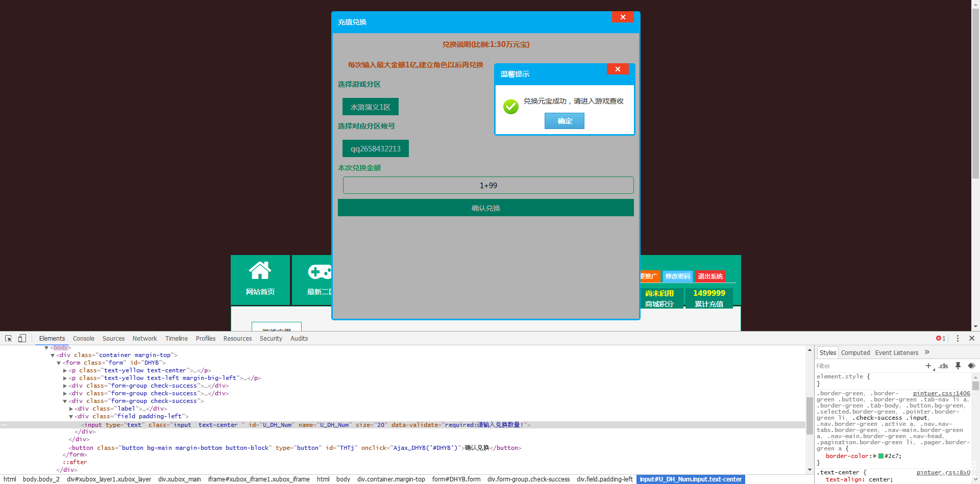Screen dimensions: 980x484
Task: Close the 充值兑换 dialog
Action: click(x=623, y=17)
